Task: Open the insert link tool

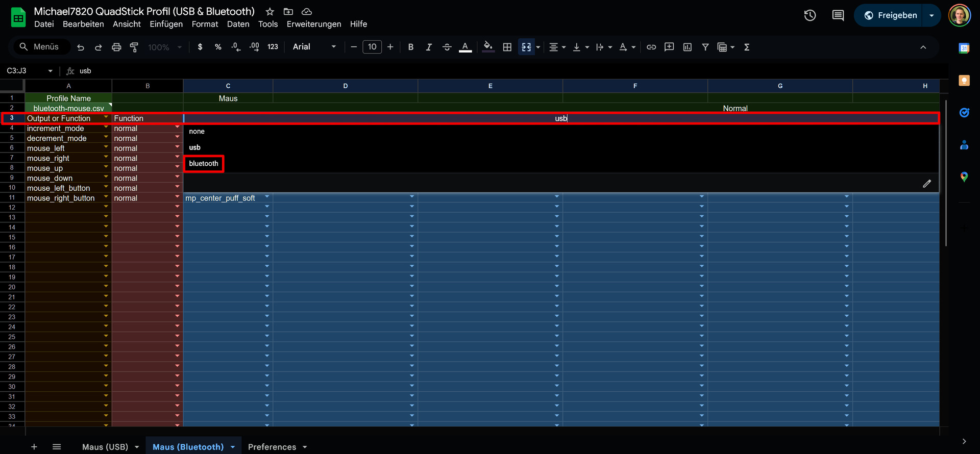Action: 651,47
